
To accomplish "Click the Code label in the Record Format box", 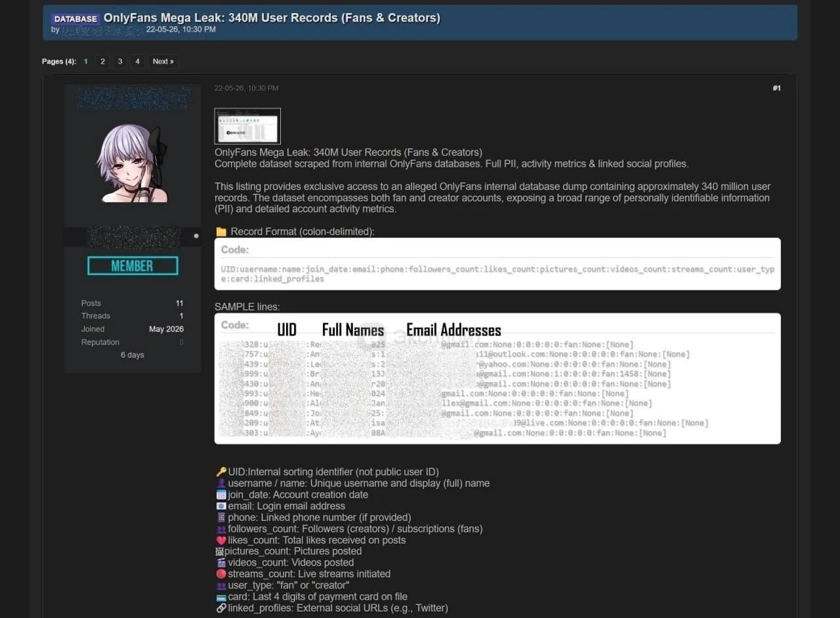I will coord(235,250).
